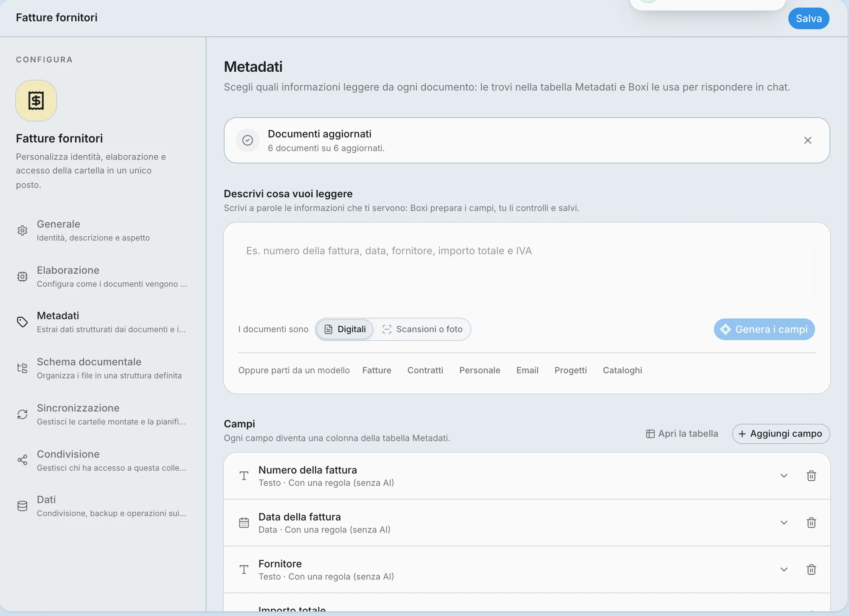Click the Sincronizzazione refresh icon
849x616 pixels.
click(22, 414)
